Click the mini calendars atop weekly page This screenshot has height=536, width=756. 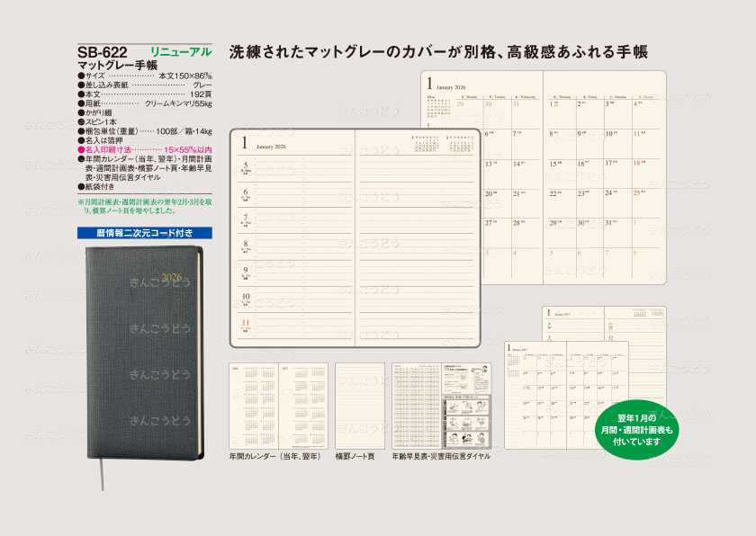pyautogui.click(x=443, y=144)
